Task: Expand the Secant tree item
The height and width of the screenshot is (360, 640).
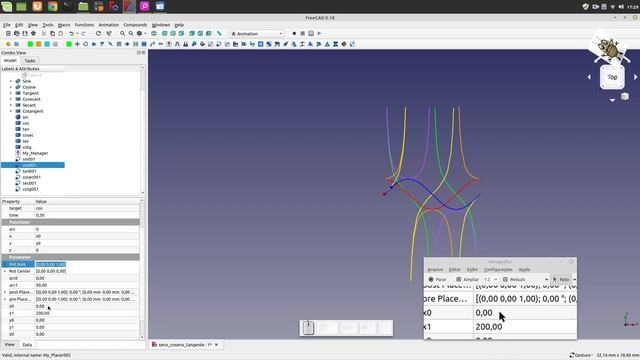Action: click(11, 105)
